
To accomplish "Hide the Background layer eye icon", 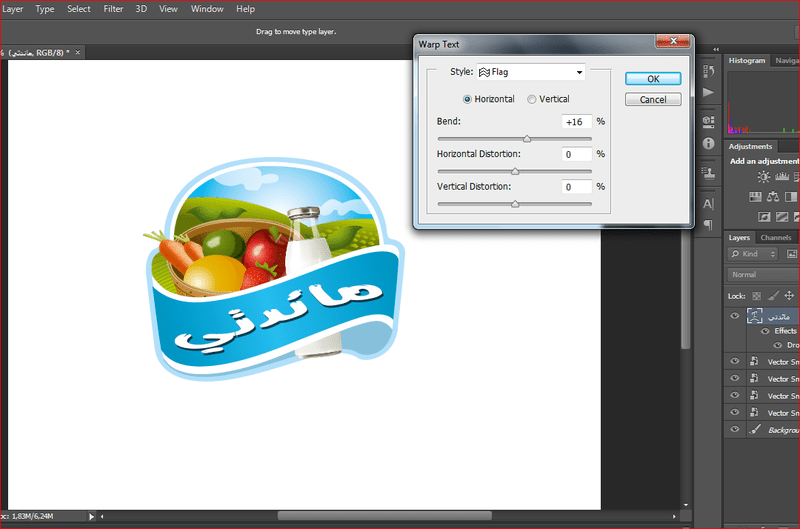I will point(735,429).
